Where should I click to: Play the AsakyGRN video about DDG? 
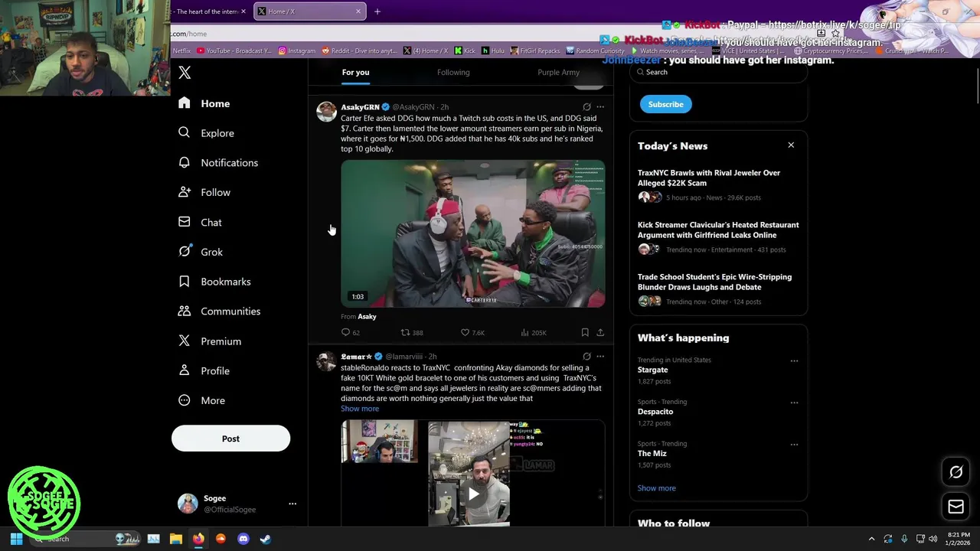tap(472, 233)
